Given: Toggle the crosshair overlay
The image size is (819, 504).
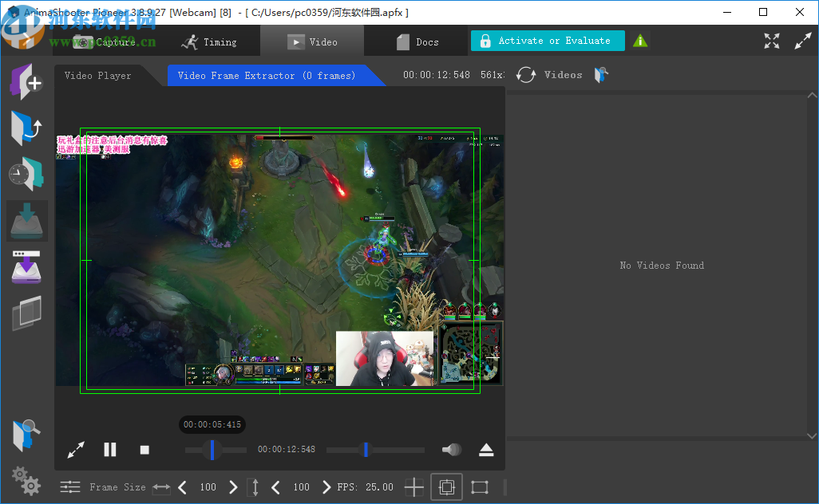Looking at the screenshot, I should 414,486.
